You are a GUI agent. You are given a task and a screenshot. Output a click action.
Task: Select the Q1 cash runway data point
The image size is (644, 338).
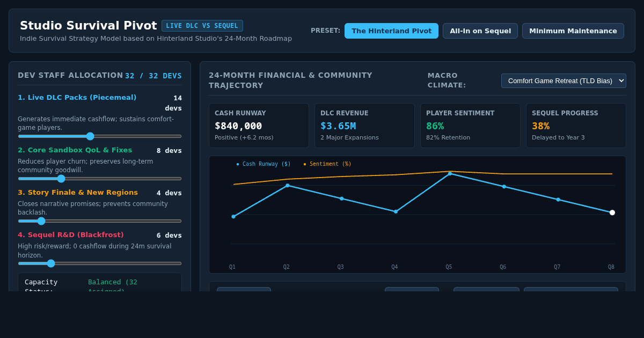[x=233, y=217]
